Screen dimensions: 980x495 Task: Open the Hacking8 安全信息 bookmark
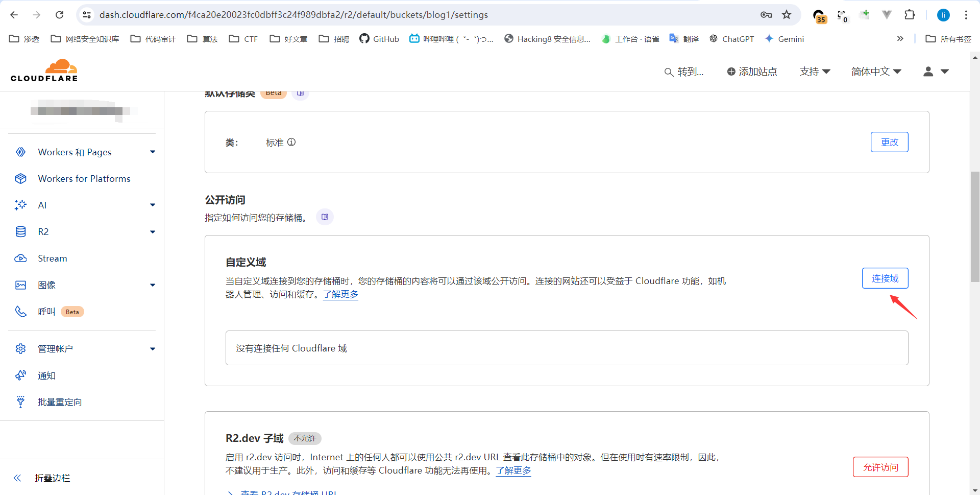[x=547, y=39]
